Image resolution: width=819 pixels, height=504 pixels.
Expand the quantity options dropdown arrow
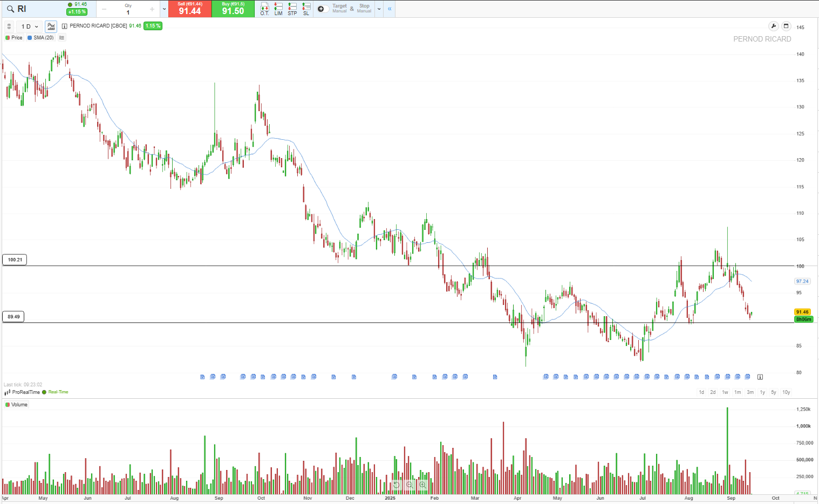click(163, 9)
